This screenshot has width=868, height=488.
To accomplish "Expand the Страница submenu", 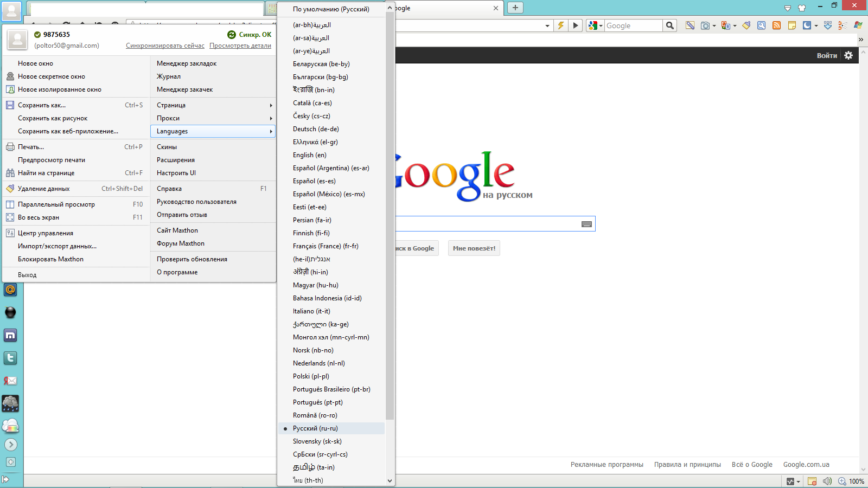I will 213,105.
